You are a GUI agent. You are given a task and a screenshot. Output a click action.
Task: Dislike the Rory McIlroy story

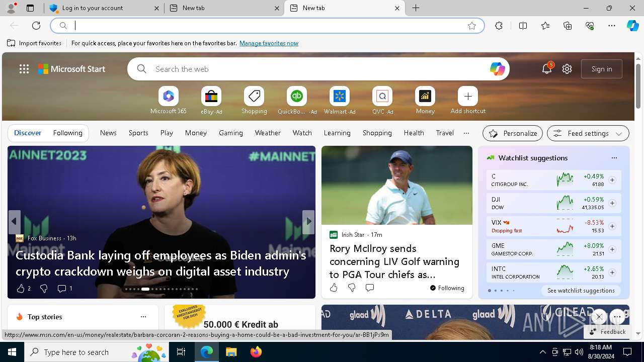352,288
